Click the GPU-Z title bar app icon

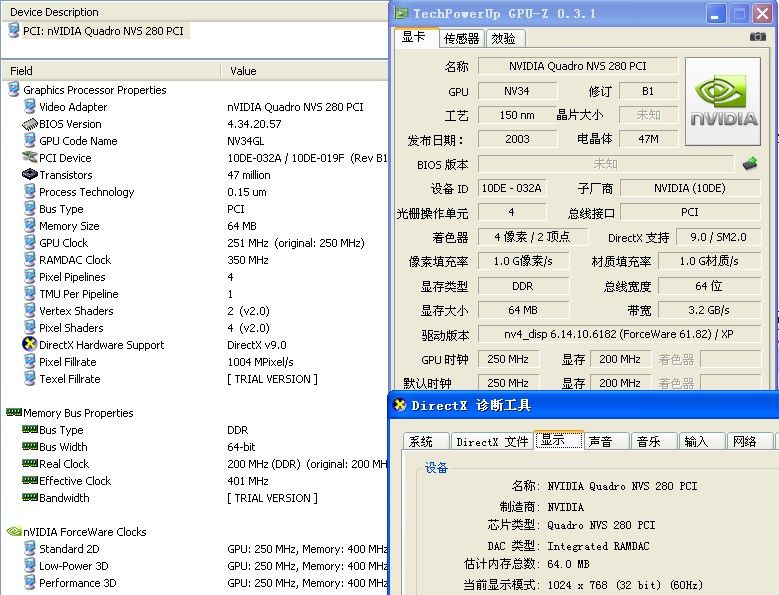[401, 13]
